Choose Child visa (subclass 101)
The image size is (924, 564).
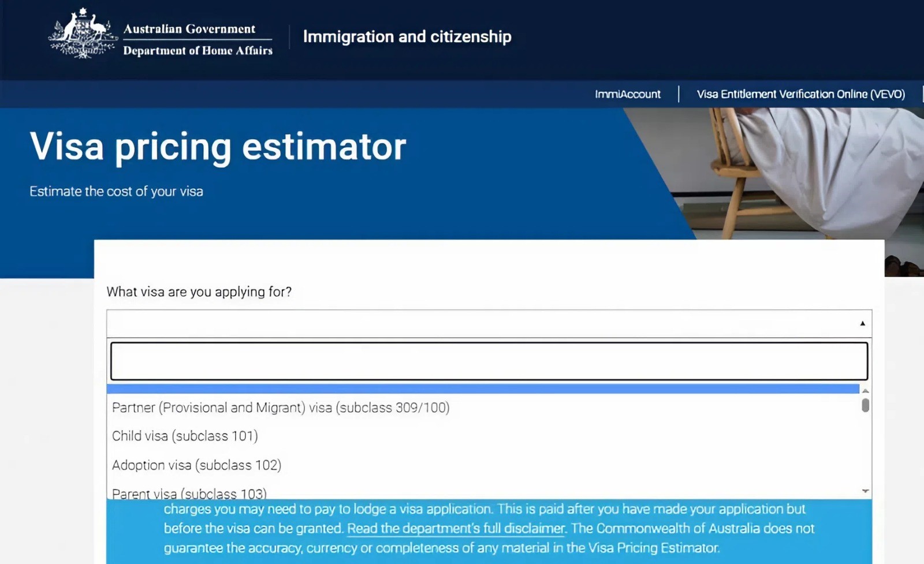(483, 436)
